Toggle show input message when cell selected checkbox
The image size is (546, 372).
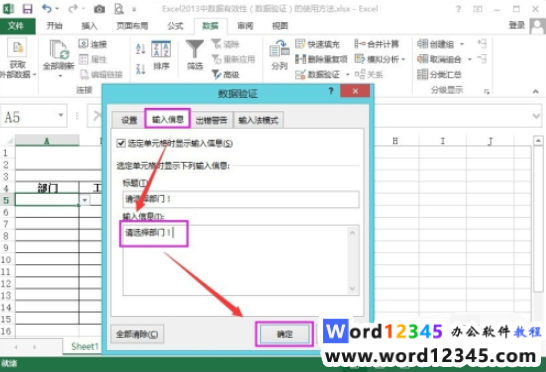click(121, 143)
